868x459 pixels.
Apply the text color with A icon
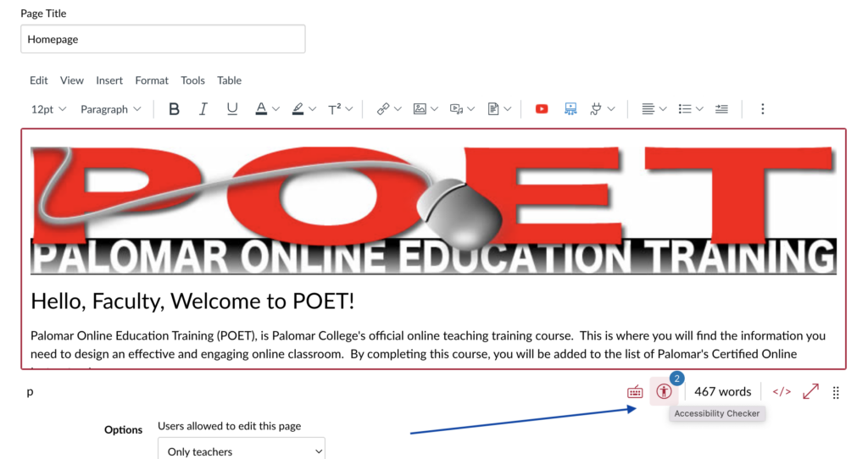(x=261, y=109)
